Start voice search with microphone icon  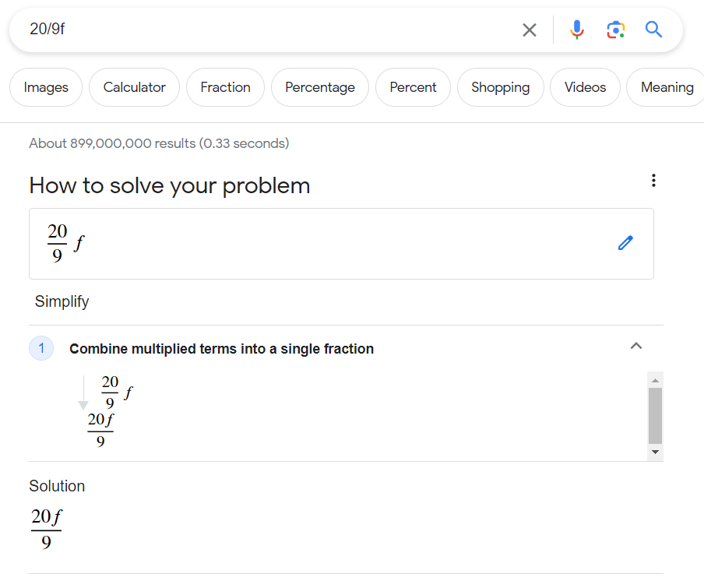(577, 30)
